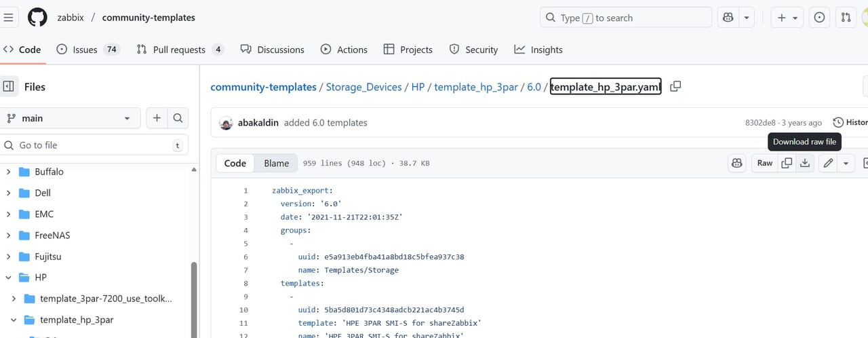
Task: Open Copilot chat icon in header
Action: (728, 18)
